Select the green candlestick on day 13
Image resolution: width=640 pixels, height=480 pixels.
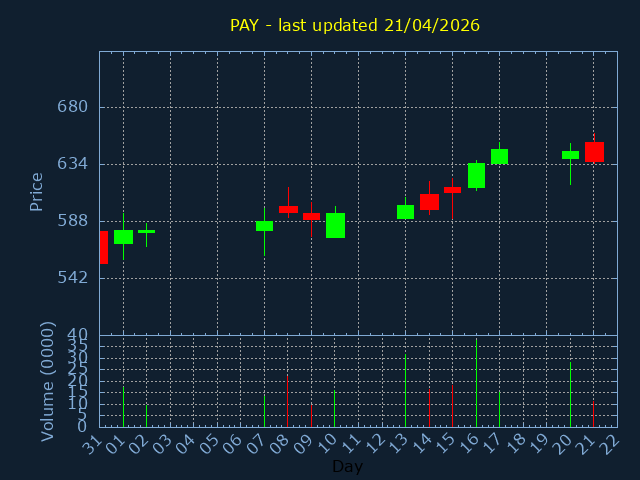(405, 212)
